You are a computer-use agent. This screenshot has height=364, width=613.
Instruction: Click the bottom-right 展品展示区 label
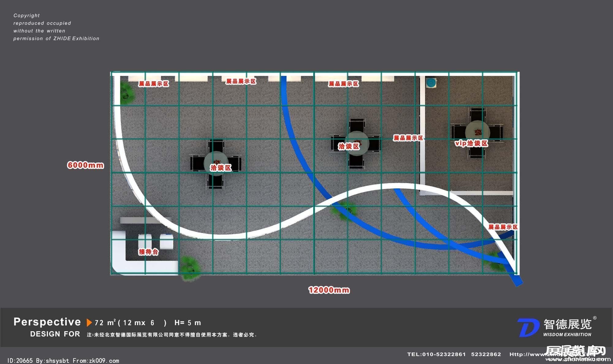point(503,227)
